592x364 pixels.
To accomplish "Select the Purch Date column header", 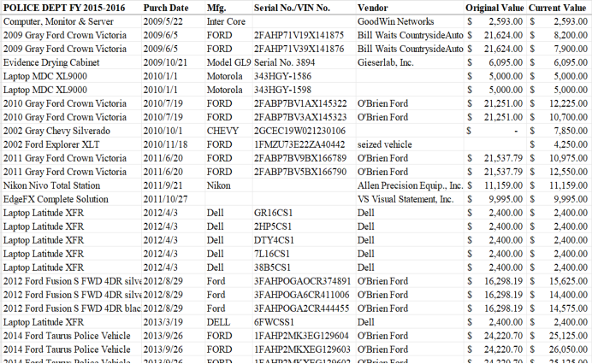I will coord(165,8).
